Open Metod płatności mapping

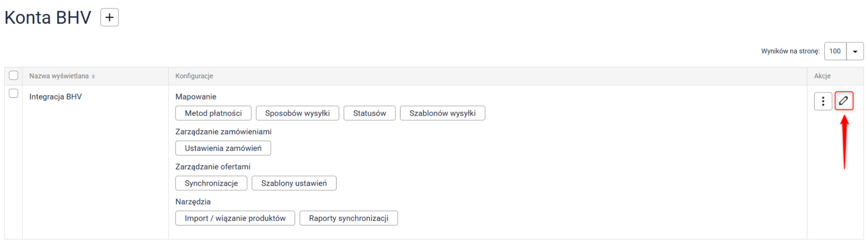(213, 113)
